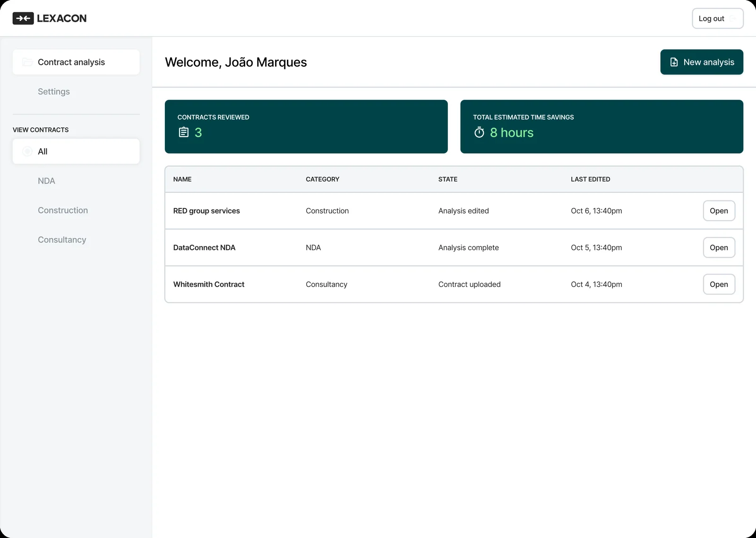Click the Oct 6, 13:40pm date
This screenshot has height=538, width=756.
click(x=596, y=211)
